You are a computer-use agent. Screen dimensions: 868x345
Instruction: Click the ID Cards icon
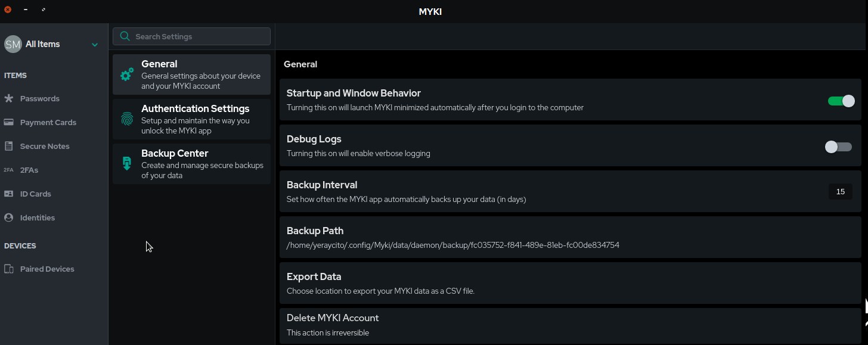click(x=9, y=194)
